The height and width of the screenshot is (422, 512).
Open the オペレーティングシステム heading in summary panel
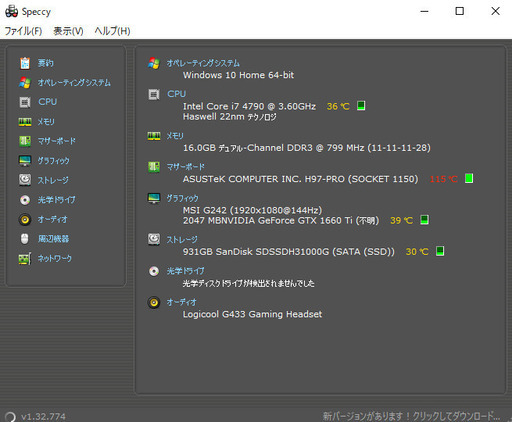(203, 63)
